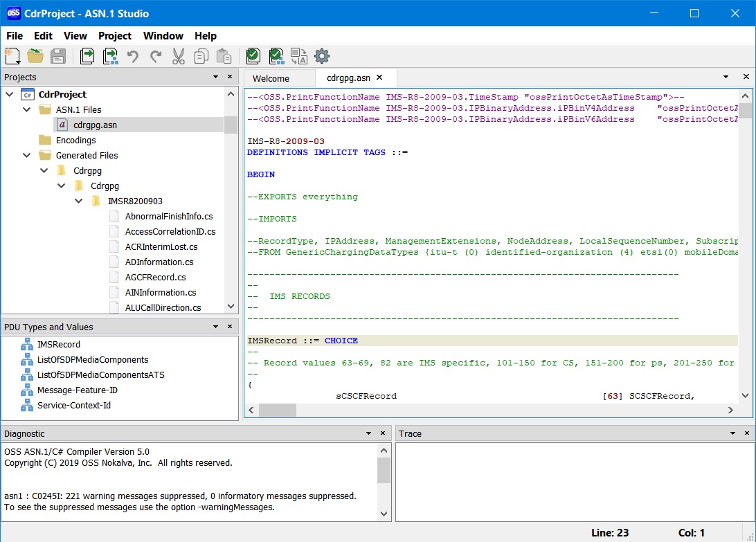
Task: Click the 'Col: 1' status bar entry
Action: (692, 533)
